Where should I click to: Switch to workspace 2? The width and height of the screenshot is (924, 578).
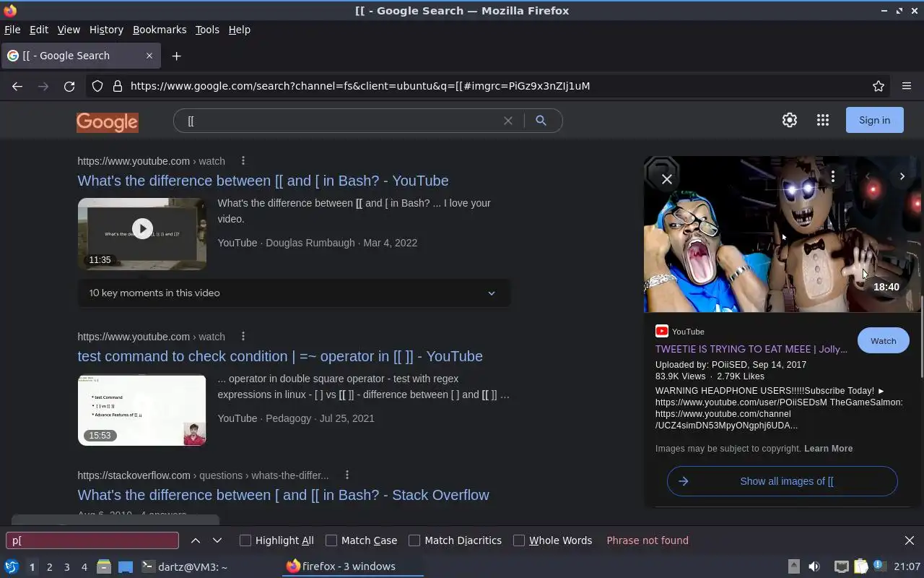pos(50,567)
